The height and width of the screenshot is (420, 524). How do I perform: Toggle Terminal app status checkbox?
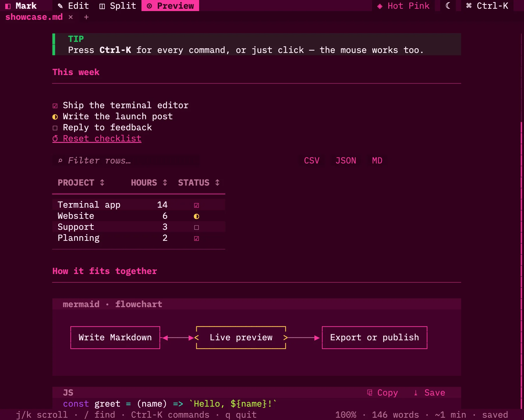[196, 205]
